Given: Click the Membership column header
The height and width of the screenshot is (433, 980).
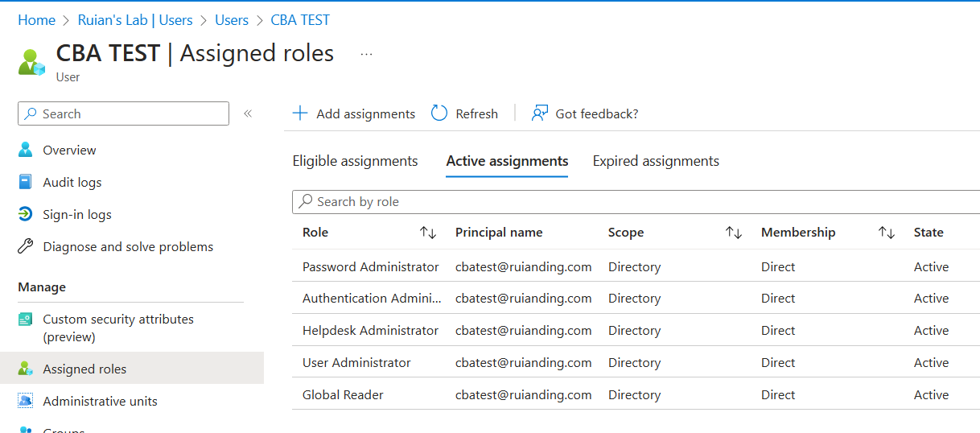Looking at the screenshot, I should point(798,233).
